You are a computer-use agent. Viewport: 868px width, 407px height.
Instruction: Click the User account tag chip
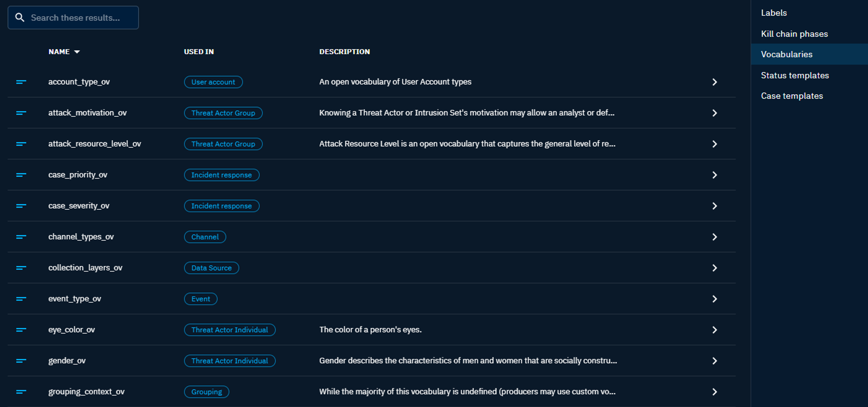pos(213,82)
